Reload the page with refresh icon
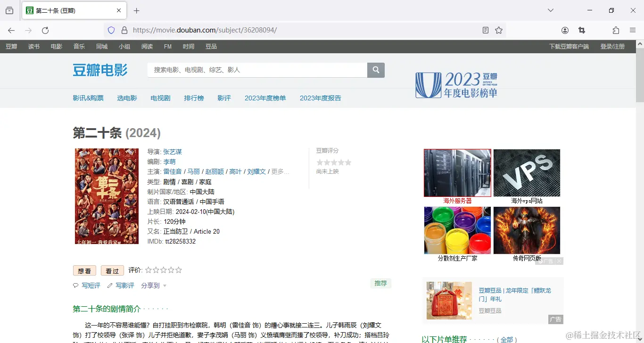Image resolution: width=644 pixels, height=343 pixels. [45, 30]
